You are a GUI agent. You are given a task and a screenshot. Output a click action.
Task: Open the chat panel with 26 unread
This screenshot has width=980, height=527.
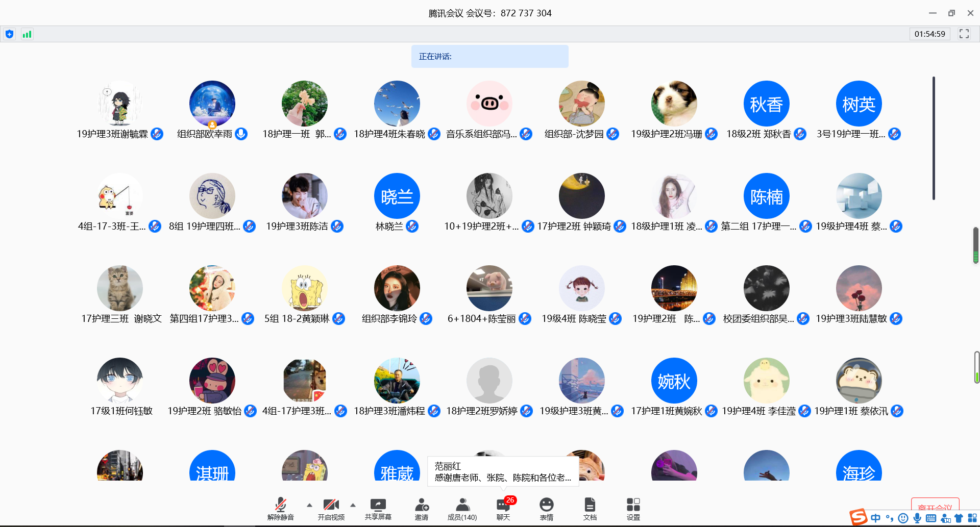503,509
